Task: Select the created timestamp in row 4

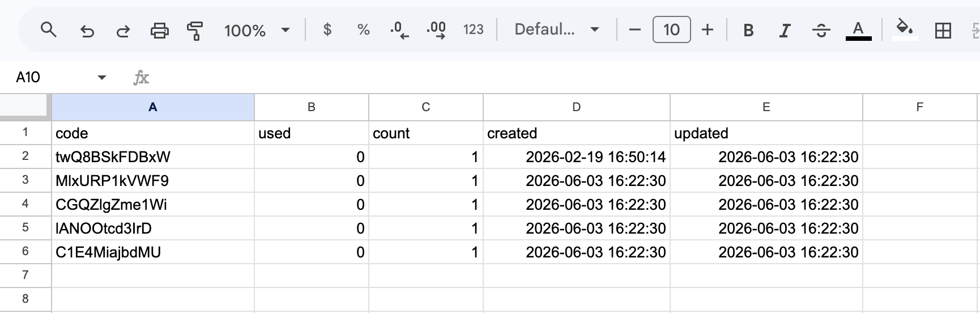Action: tap(577, 204)
